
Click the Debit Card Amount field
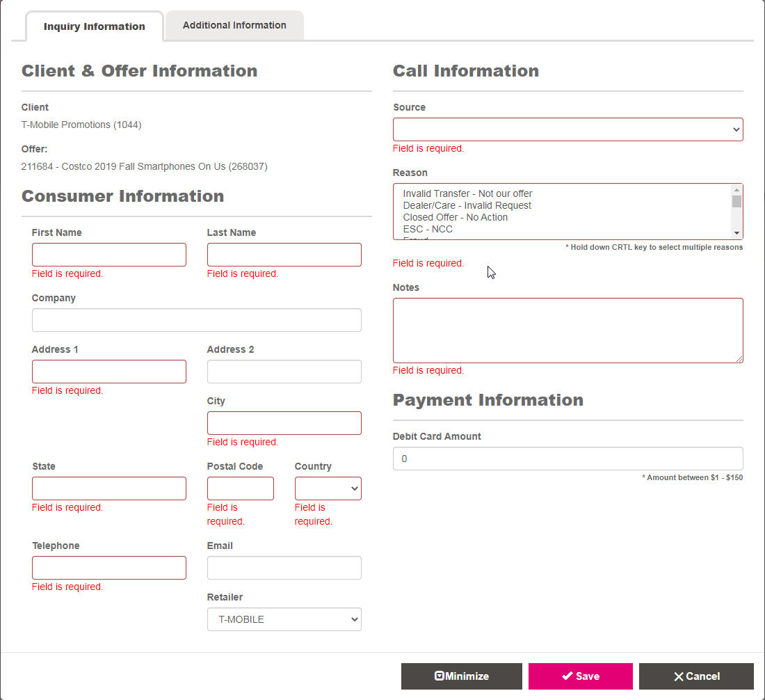click(x=568, y=459)
